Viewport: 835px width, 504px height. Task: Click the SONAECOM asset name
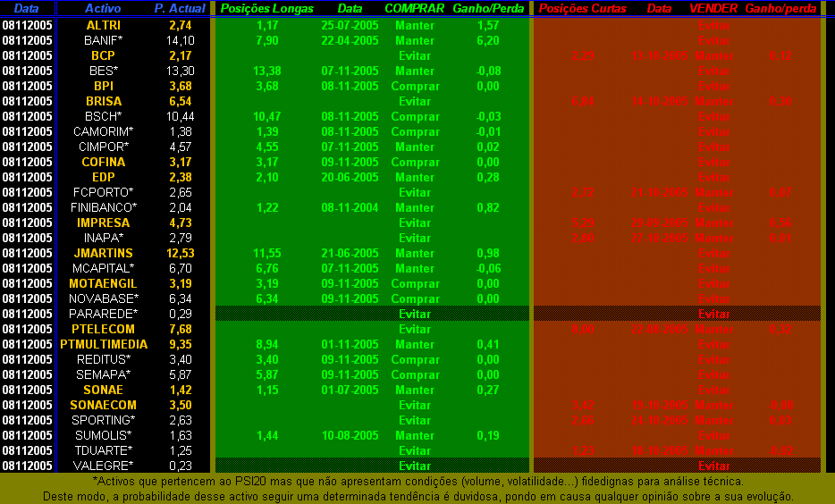coord(104,405)
